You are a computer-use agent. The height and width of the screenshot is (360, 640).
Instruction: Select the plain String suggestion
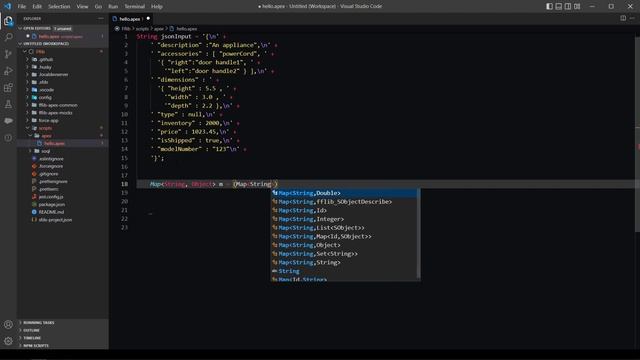point(344,271)
